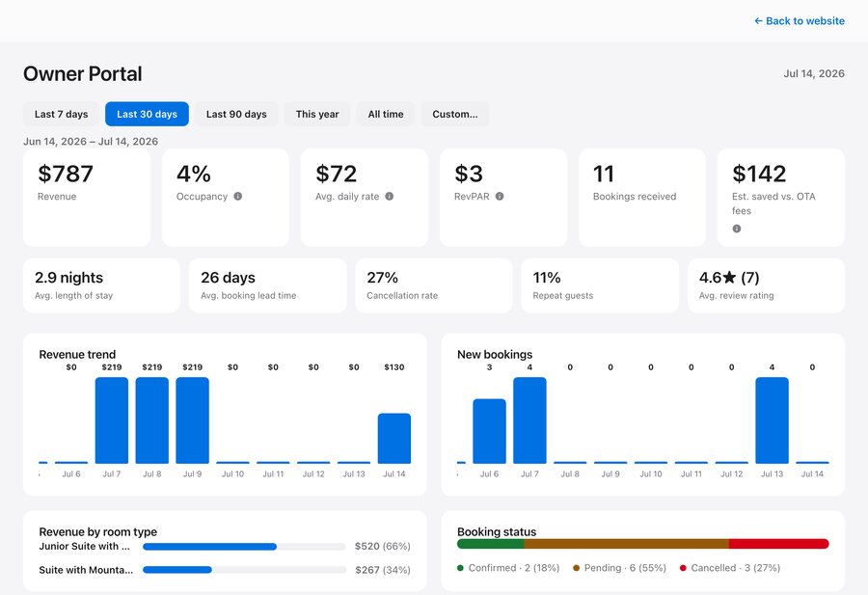Click the 'Jul 12' label in New bookings
The width and height of the screenshot is (868, 595).
point(731,473)
